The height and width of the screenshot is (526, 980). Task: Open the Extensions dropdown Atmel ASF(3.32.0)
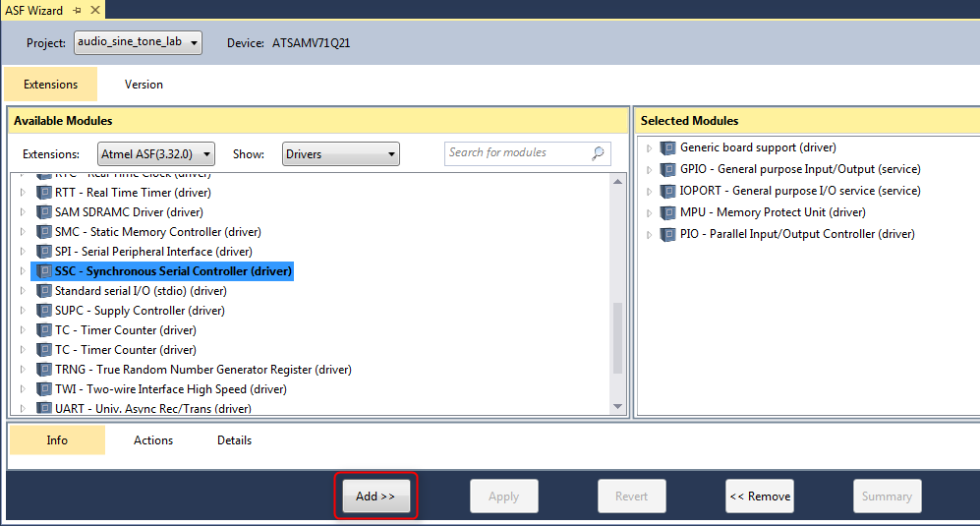156,154
